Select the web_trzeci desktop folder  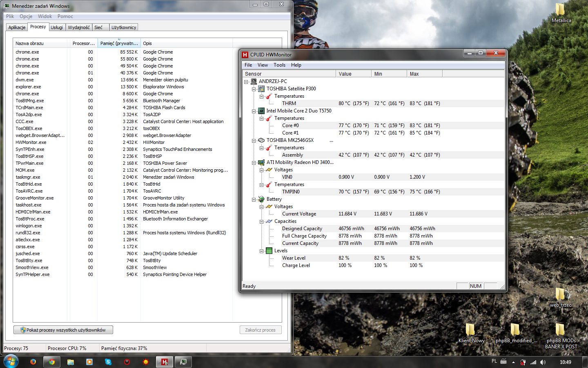coord(561,297)
